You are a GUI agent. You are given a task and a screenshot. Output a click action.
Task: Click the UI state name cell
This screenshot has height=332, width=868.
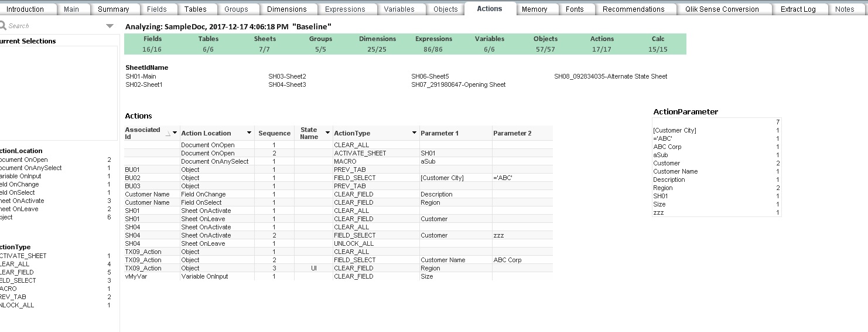pos(313,268)
